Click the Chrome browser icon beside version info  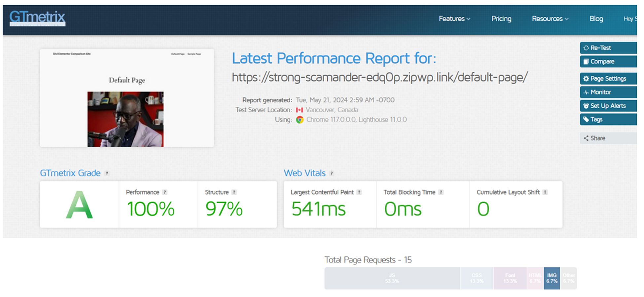(300, 120)
